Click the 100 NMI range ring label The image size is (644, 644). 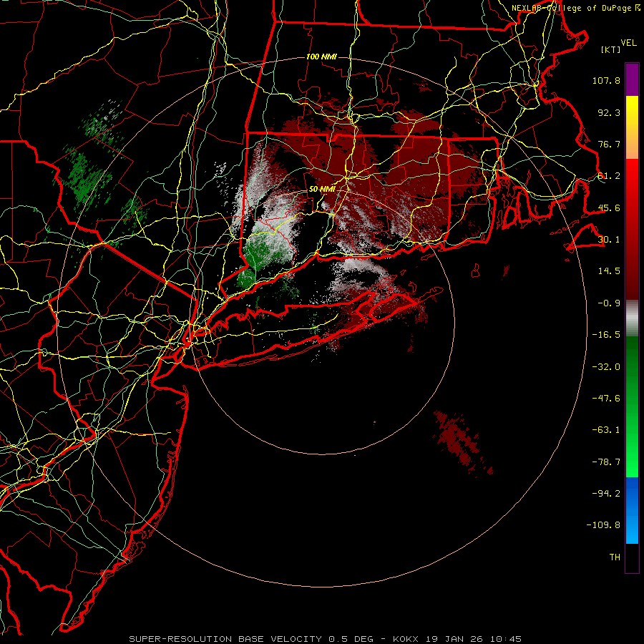(x=321, y=57)
